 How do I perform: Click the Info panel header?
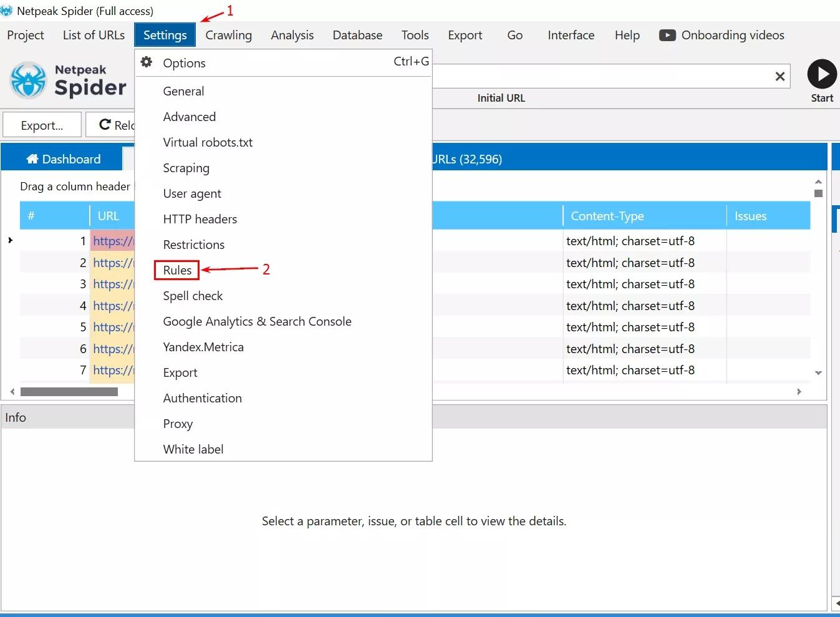tap(414, 417)
